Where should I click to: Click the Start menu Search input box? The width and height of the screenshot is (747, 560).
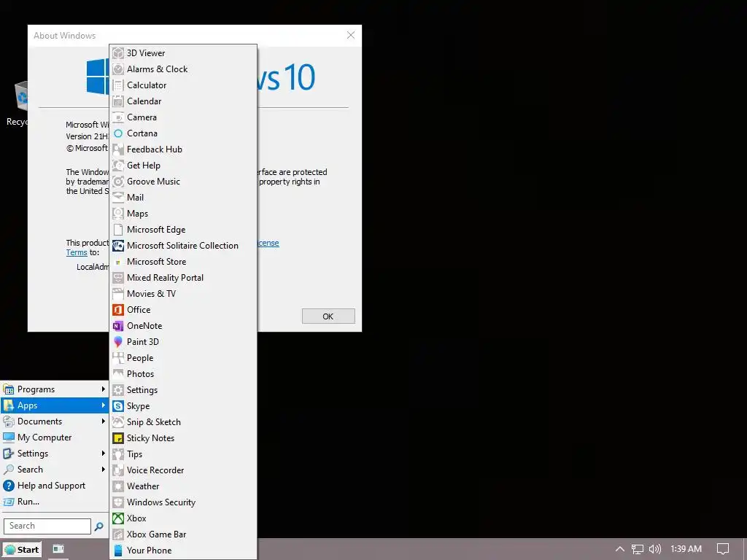point(47,526)
